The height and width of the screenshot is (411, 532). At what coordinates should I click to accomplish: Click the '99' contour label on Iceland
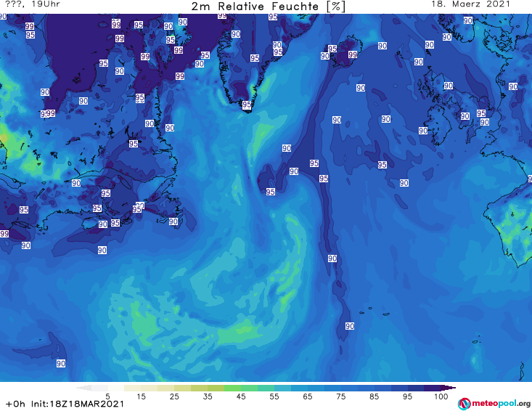(353, 54)
